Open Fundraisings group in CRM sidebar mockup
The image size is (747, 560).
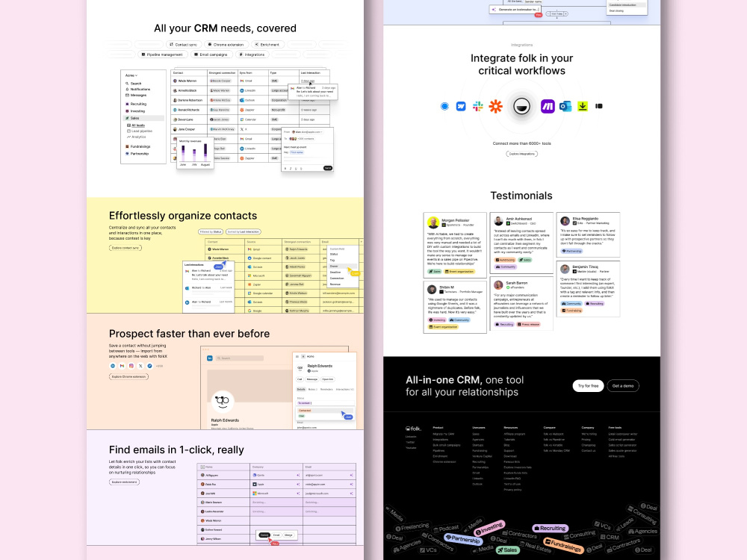click(138, 146)
